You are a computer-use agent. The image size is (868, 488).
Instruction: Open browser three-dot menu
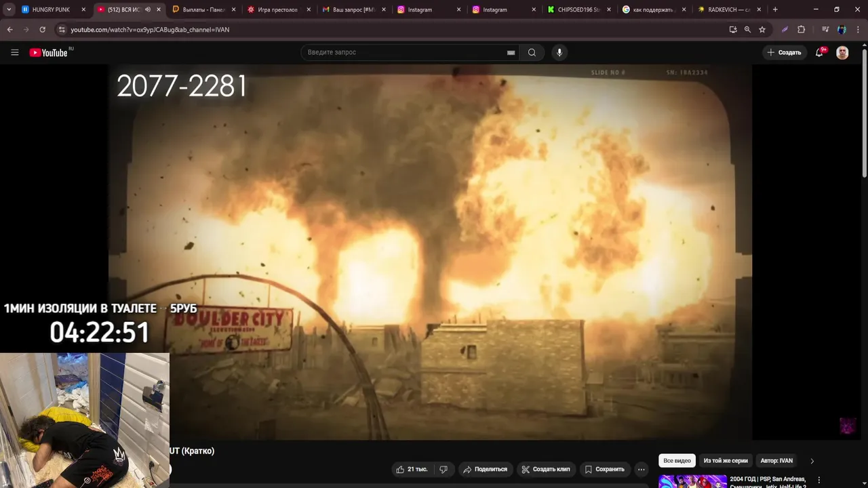click(858, 30)
